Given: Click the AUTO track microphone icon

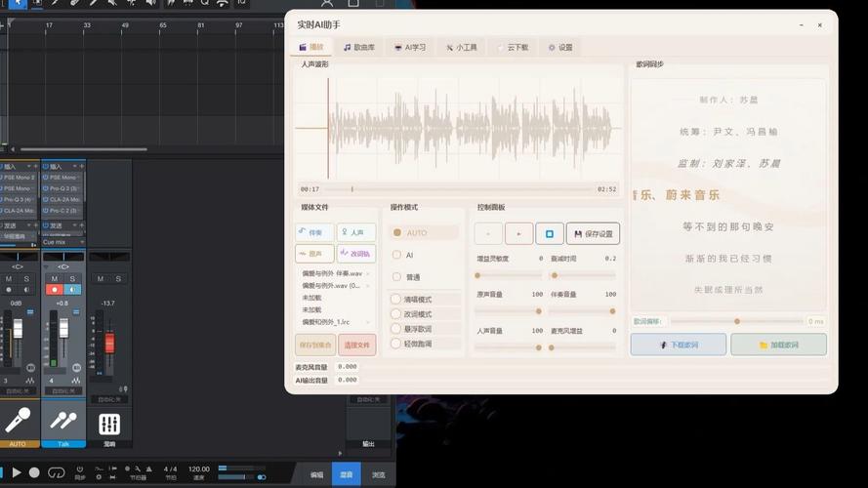Looking at the screenshot, I should tap(18, 421).
